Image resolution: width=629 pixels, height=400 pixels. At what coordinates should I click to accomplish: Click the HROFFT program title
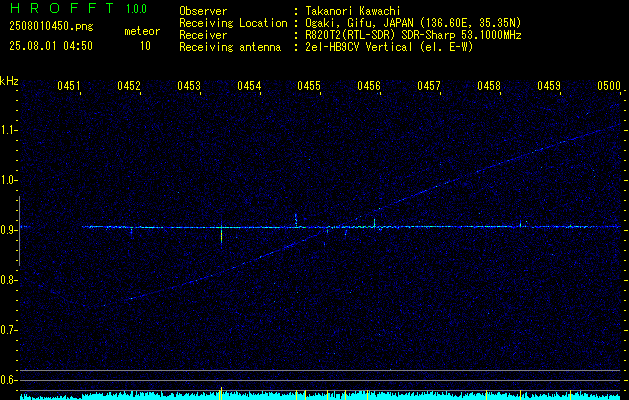click(62, 8)
